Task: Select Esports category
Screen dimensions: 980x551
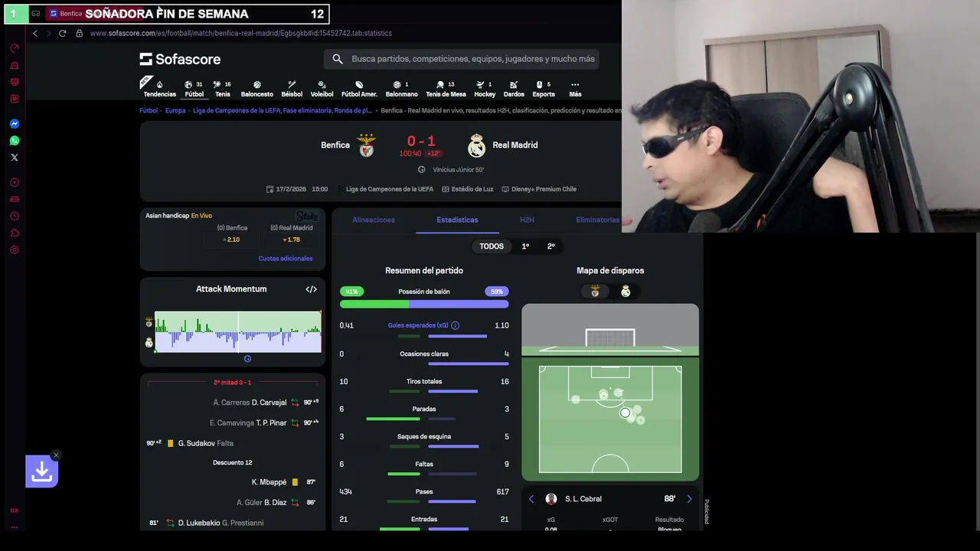Action: (544, 89)
